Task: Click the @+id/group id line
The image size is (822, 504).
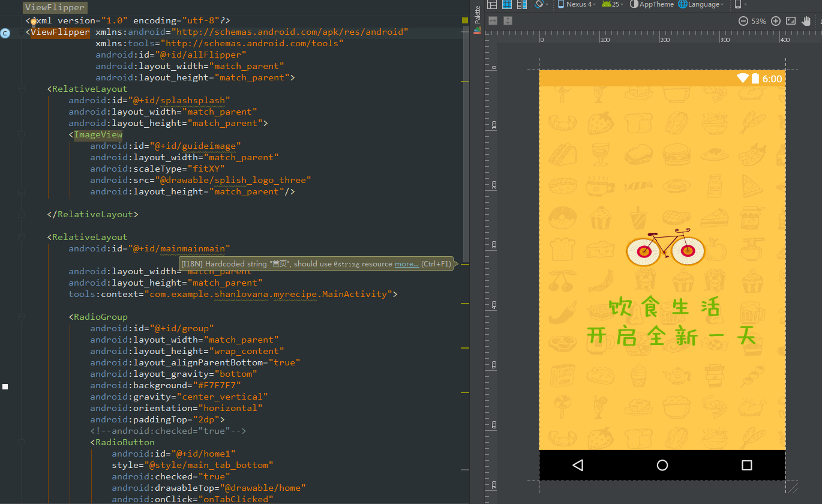Action: [152, 328]
